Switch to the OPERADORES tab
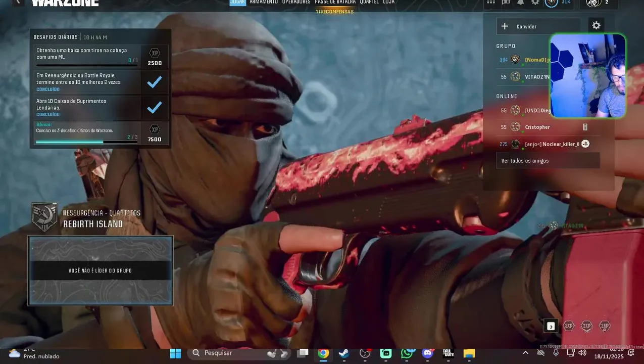Image resolution: width=644 pixels, height=364 pixels. pos(296,2)
